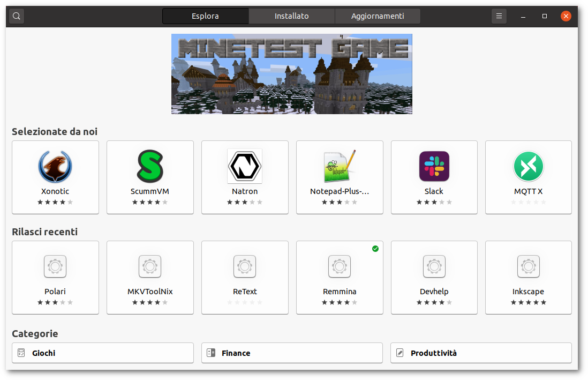Viewport: 588px width, 380px height.
Task: Open the search tool in header bar
Action: pyautogui.click(x=17, y=16)
